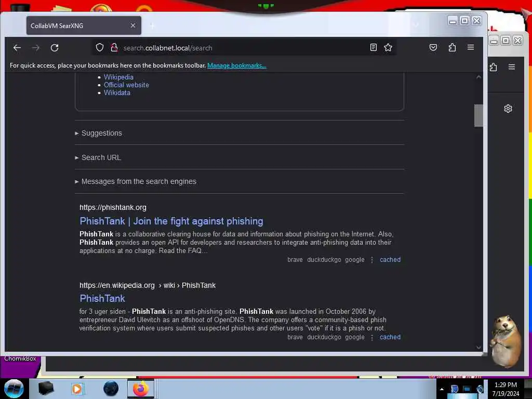Click the https://phishtank.org URL text
The width and height of the screenshot is (532, 399).
(113, 207)
